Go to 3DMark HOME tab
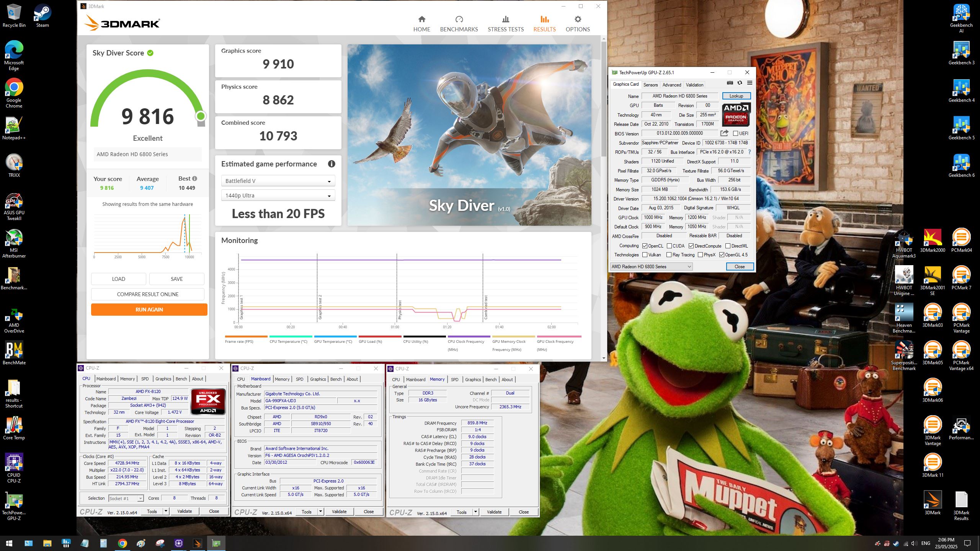 (x=421, y=24)
